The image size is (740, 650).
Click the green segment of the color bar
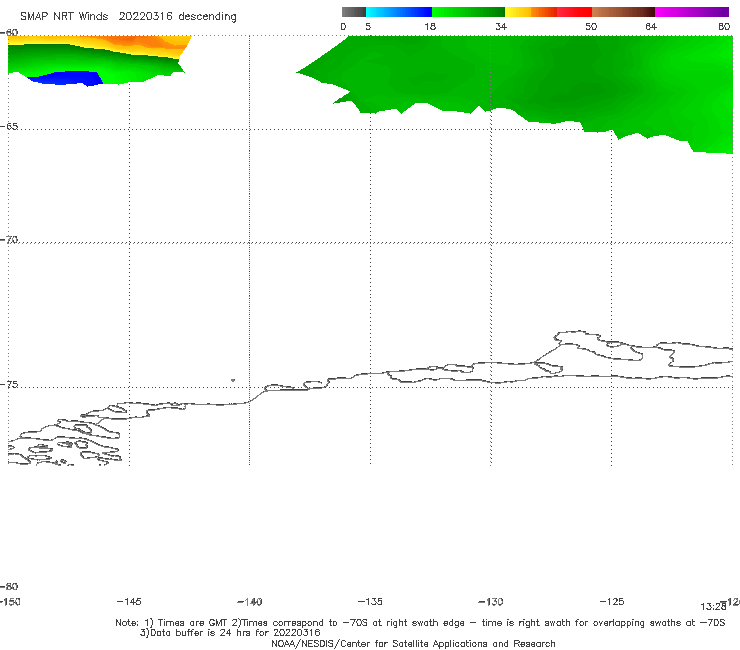click(469, 12)
